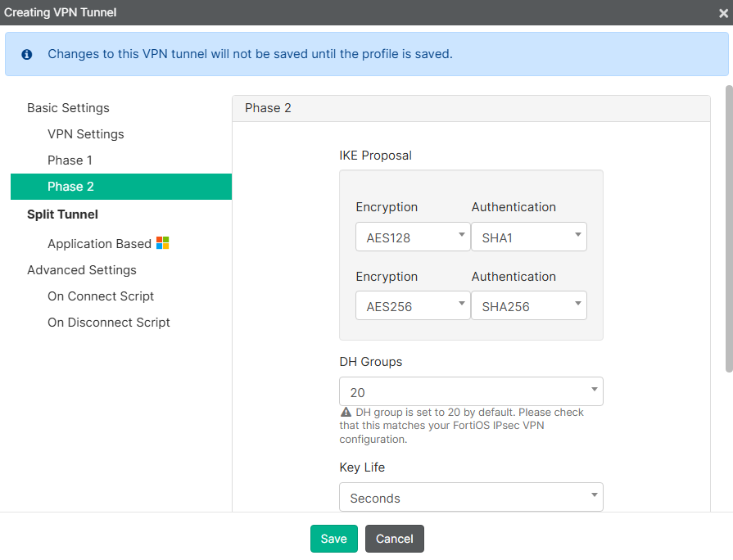This screenshot has width=733, height=560.
Task: Select Phase 1 in the sidebar
Action: point(70,160)
